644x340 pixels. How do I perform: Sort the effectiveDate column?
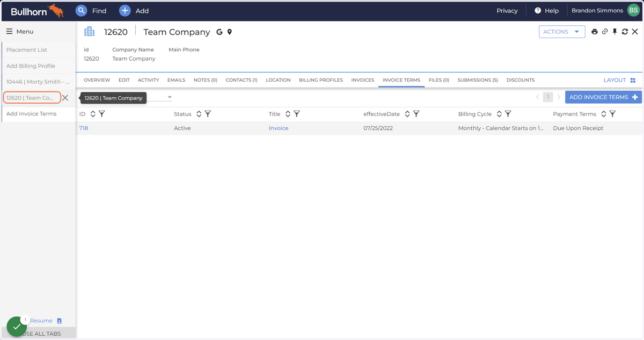(x=407, y=114)
